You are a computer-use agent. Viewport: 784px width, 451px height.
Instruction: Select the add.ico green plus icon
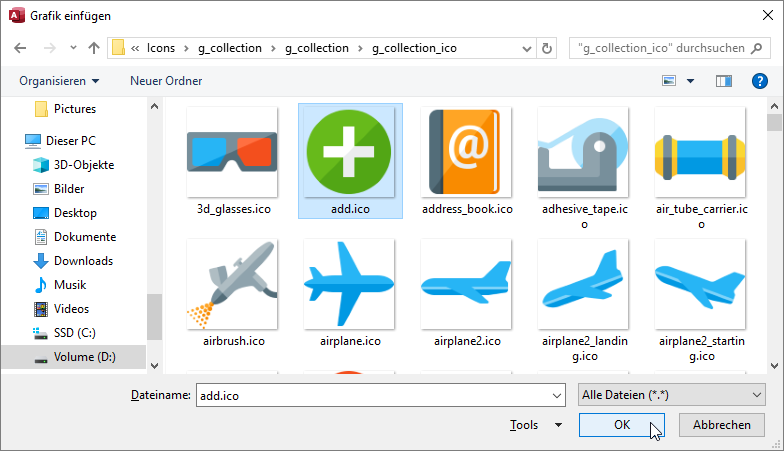pos(349,152)
